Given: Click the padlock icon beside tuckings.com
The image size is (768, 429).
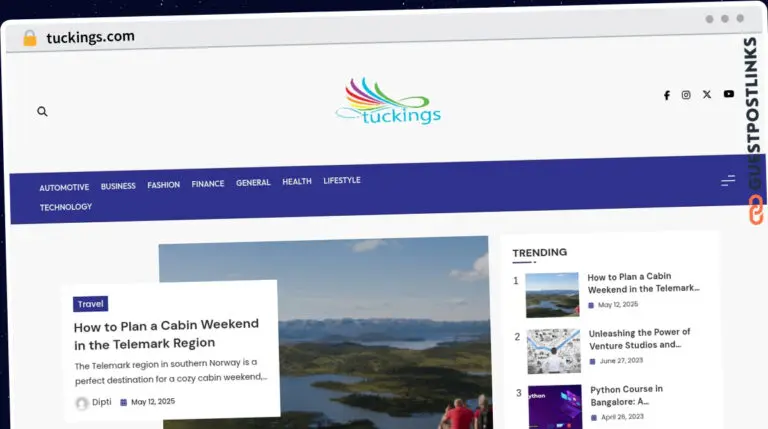Looking at the screenshot, I should pos(29,38).
